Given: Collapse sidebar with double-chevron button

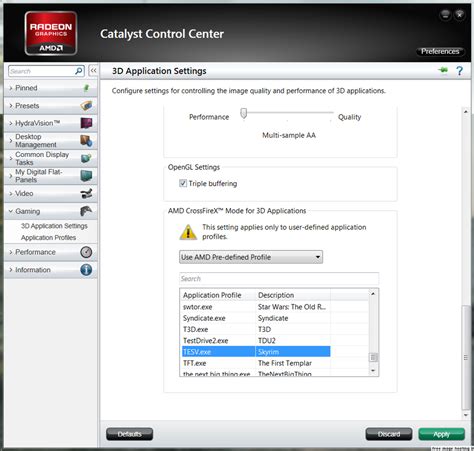Looking at the screenshot, I should (x=93, y=71).
